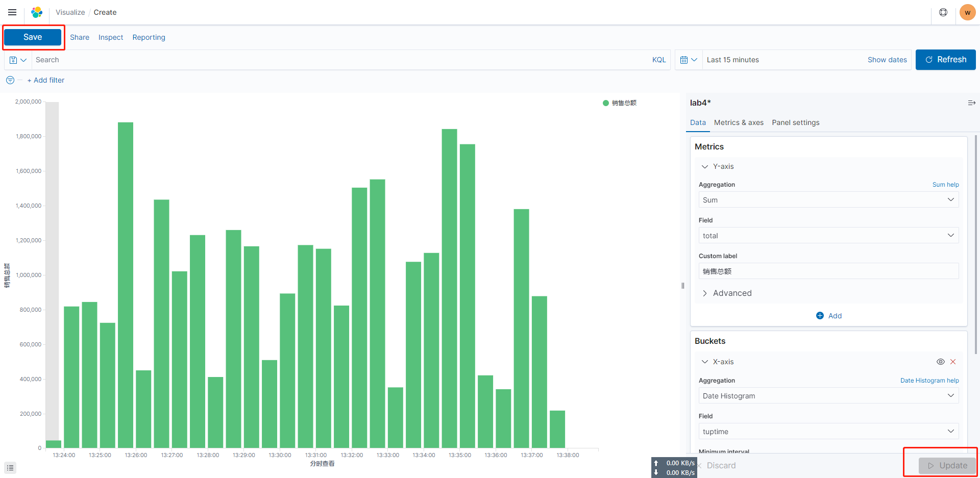Click the filter options icon
Screen dimensions: 980x478
(10, 80)
